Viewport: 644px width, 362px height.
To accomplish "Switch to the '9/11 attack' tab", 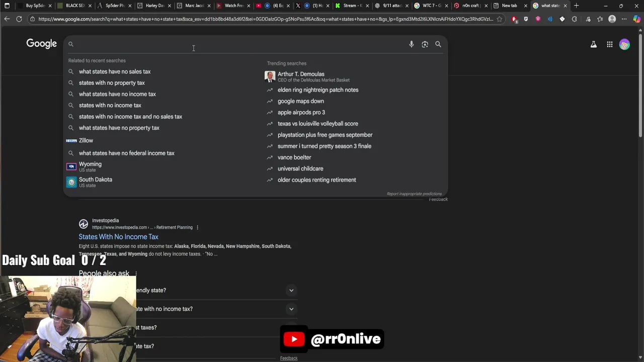I will click(391, 6).
